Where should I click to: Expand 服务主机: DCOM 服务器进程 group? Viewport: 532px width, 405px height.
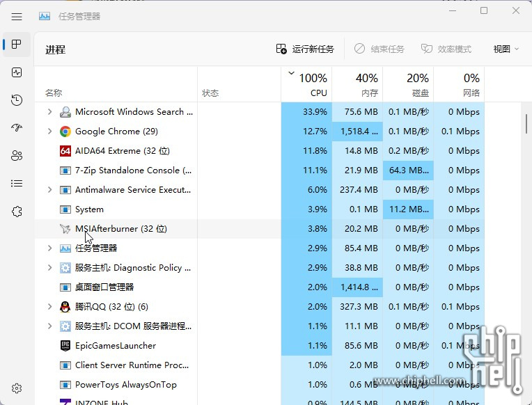(x=49, y=326)
